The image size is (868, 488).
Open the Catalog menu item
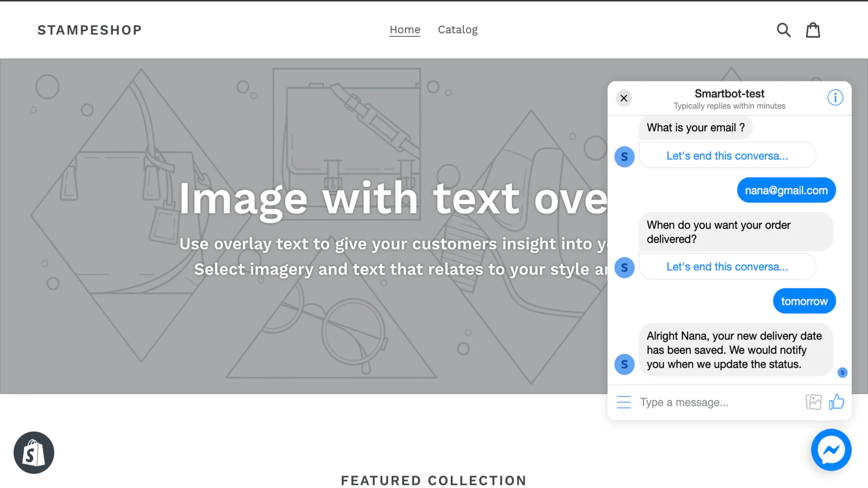coord(458,30)
